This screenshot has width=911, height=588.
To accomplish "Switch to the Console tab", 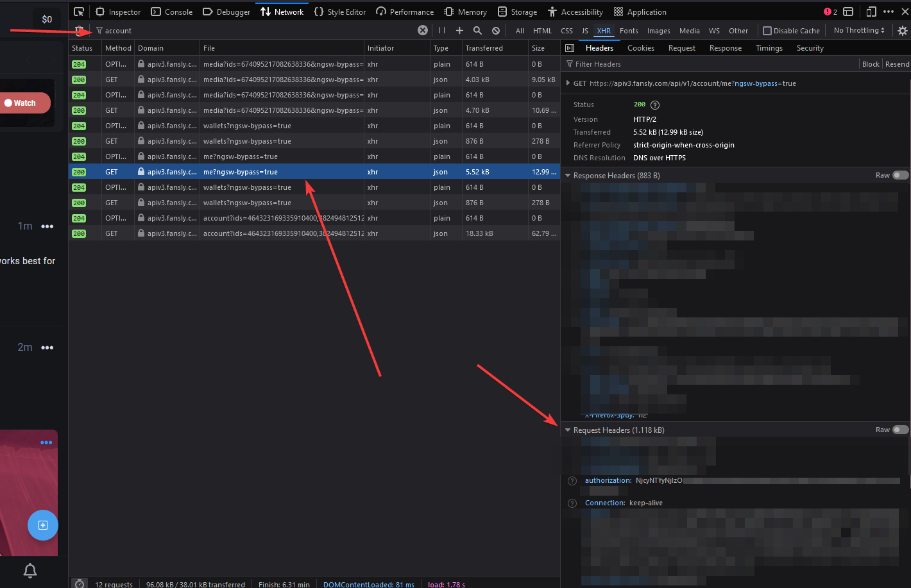I will coord(171,12).
